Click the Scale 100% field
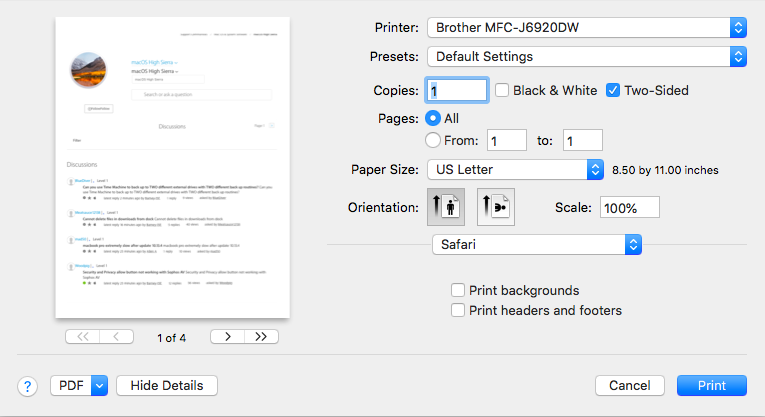Screen dimensions: 765x417 (629, 207)
